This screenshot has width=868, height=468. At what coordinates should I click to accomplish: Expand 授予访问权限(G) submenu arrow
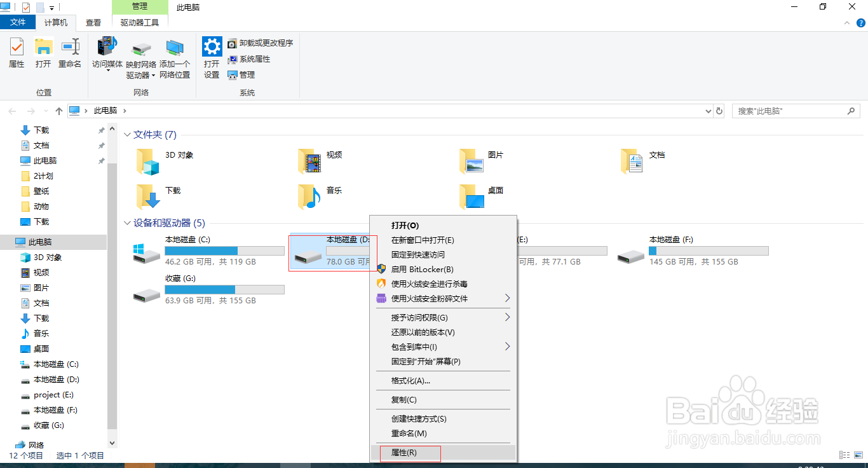tap(507, 317)
